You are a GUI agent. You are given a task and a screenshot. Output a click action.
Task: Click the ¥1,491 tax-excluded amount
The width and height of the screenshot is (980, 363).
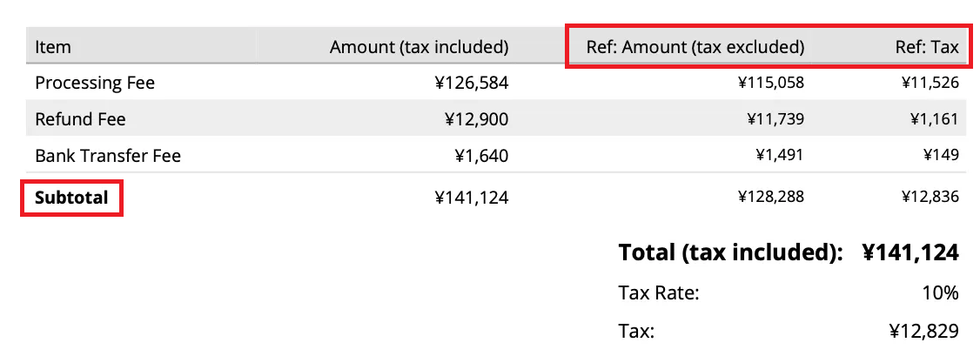779,156
